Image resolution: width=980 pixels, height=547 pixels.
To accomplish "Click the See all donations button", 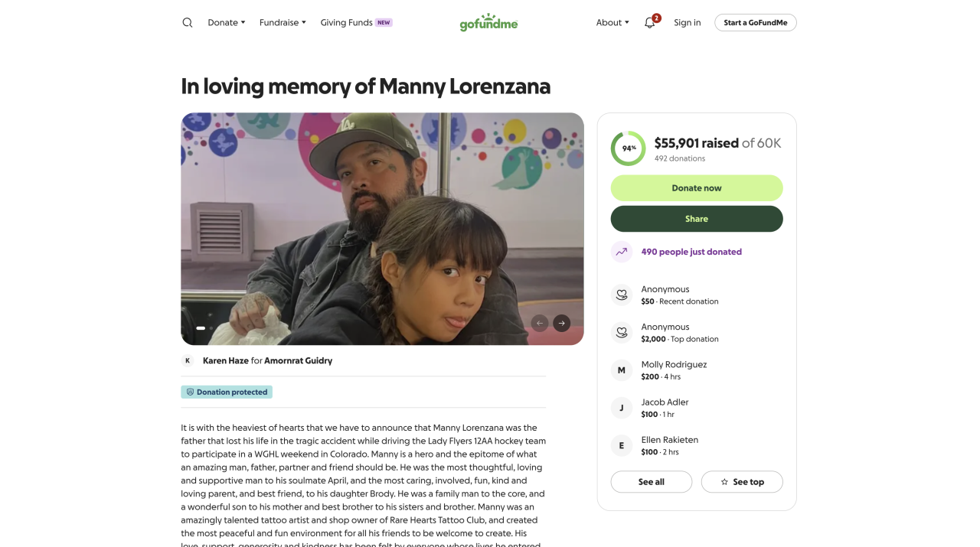I will coord(651,482).
